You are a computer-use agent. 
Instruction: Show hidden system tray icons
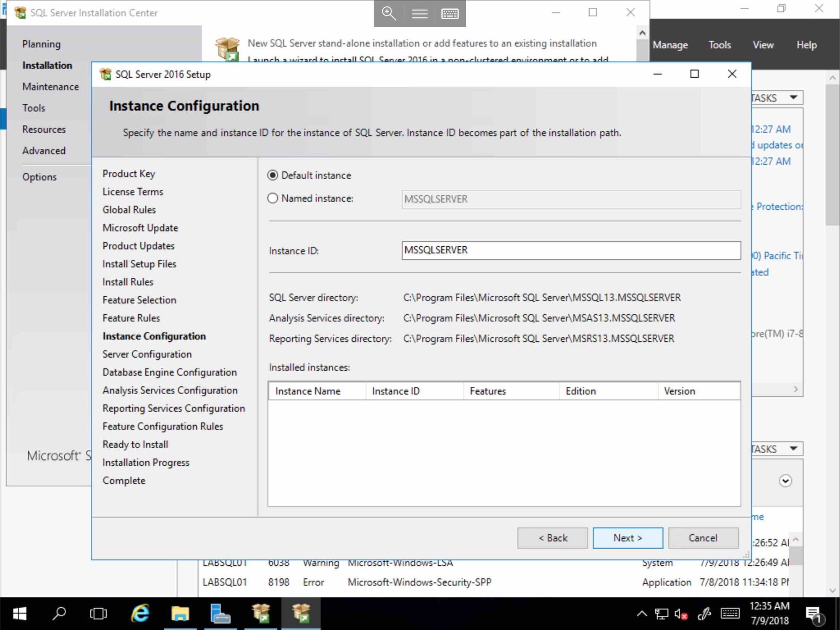coord(642,614)
